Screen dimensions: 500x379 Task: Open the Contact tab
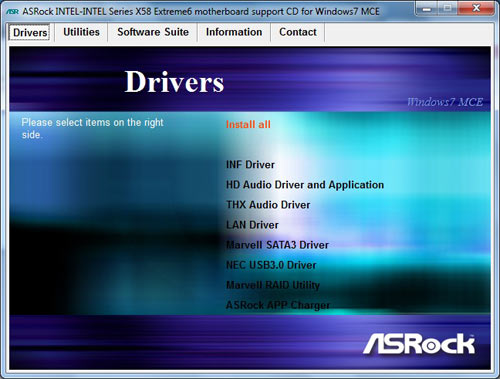tap(298, 32)
